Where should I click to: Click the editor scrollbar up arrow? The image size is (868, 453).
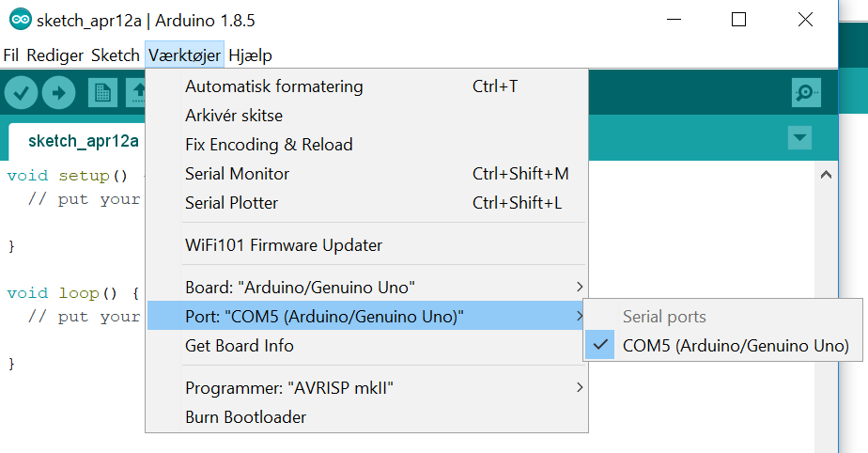tap(827, 174)
